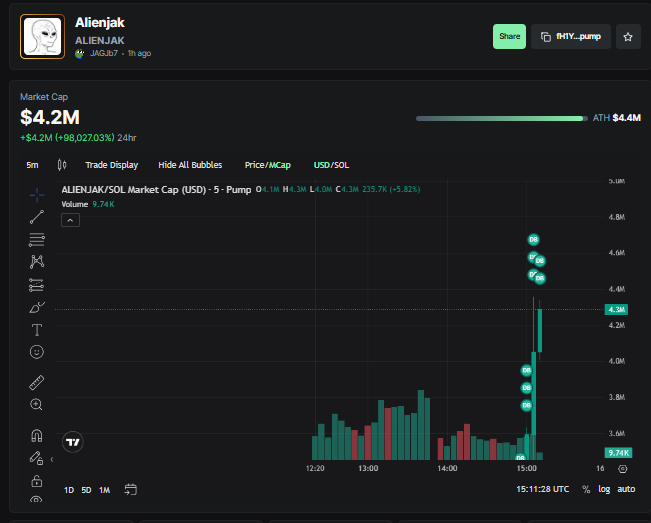Viewport: 651px width, 523px height.
Task: Copy contract address fH1Y...pump
Action: [571, 37]
